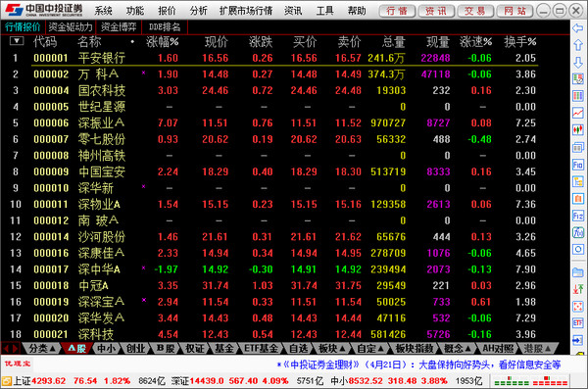This screenshot has height=389, width=588.
Task: Open the blue folder sidebar icon
Action: click(x=578, y=272)
